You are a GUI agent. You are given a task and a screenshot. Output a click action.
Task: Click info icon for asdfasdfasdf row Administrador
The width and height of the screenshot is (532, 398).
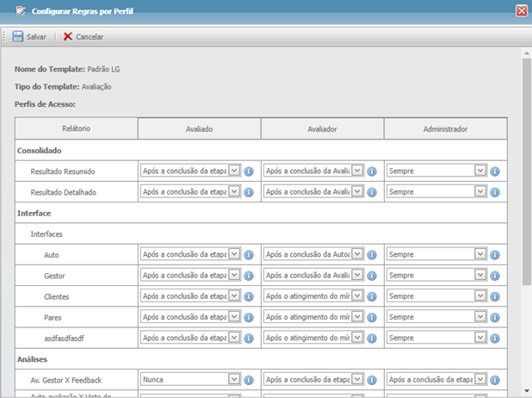click(x=495, y=338)
